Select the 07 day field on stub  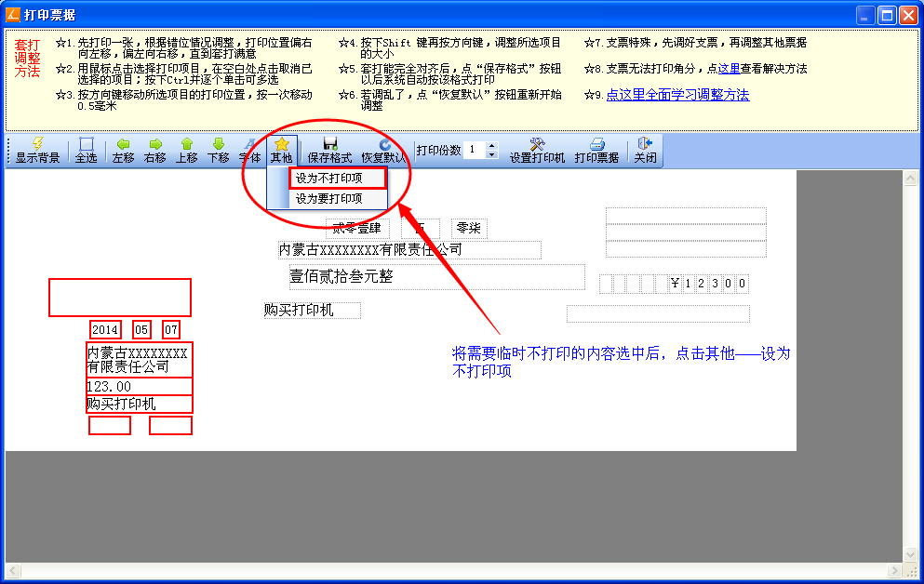click(171, 330)
